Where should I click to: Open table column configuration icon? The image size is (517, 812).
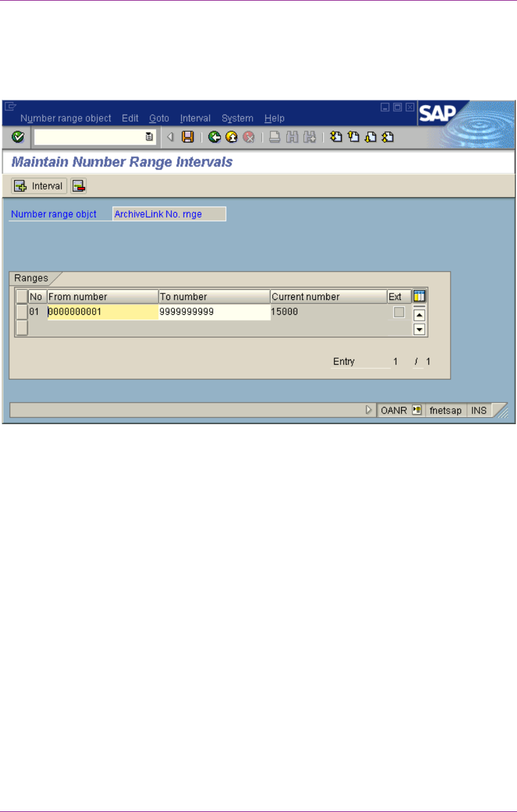pyautogui.click(x=420, y=296)
